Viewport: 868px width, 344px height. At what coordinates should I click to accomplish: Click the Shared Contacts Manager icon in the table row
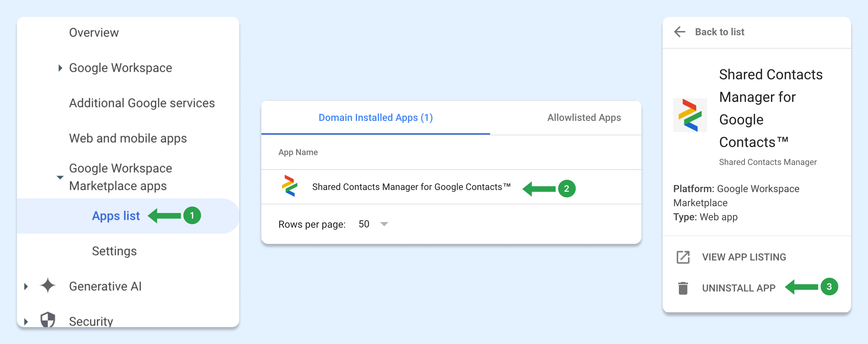coord(290,186)
